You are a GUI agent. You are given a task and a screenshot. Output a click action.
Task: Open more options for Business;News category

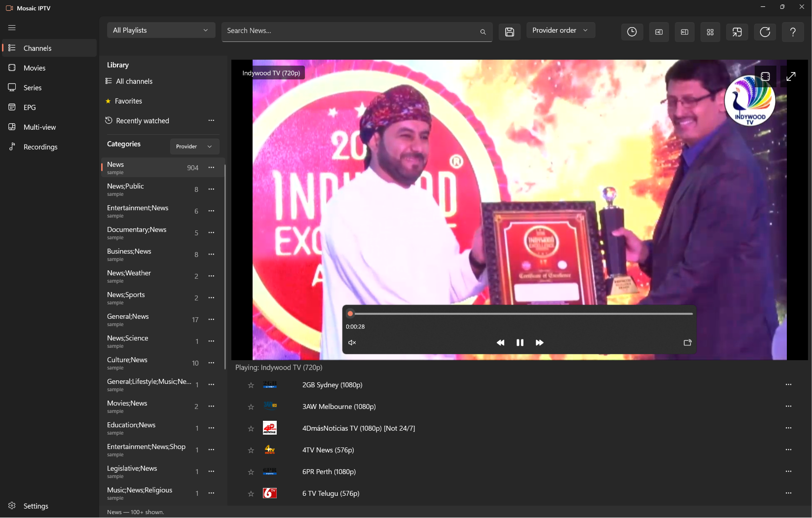[x=211, y=255]
